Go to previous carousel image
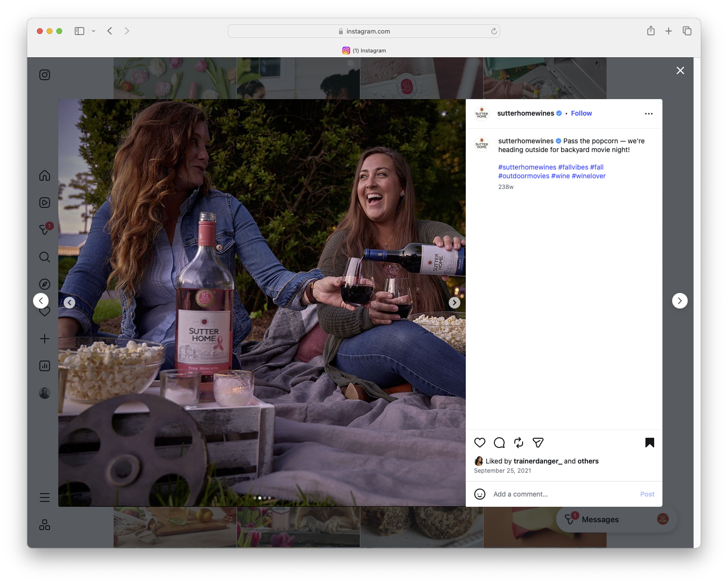 [x=69, y=302]
